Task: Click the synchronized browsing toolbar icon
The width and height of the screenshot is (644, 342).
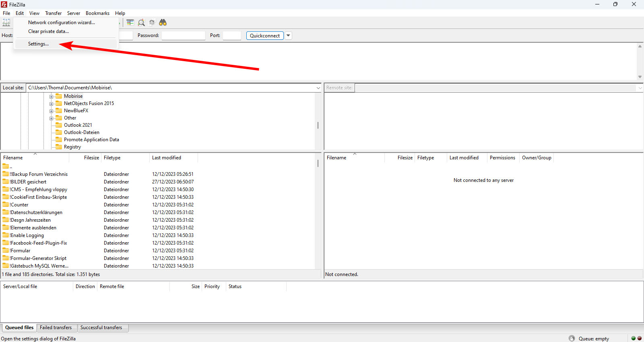Action: tap(152, 23)
